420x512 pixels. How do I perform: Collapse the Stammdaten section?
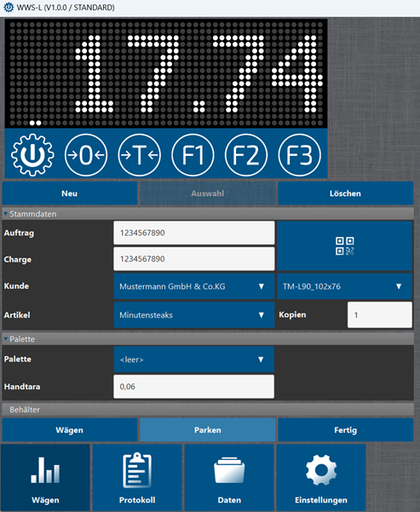(208, 214)
